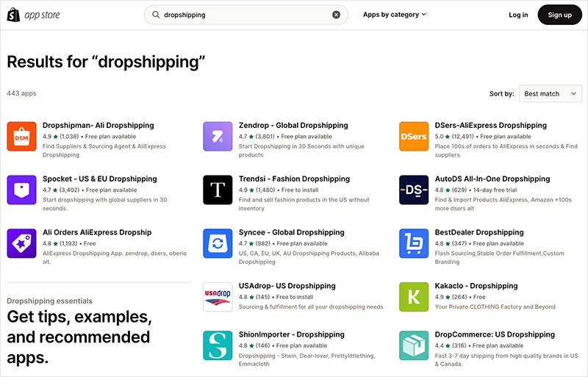Open Zendrop - Global Dropshipping title
The width and height of the screenshot is (588, 377).
tap(293, 125)
